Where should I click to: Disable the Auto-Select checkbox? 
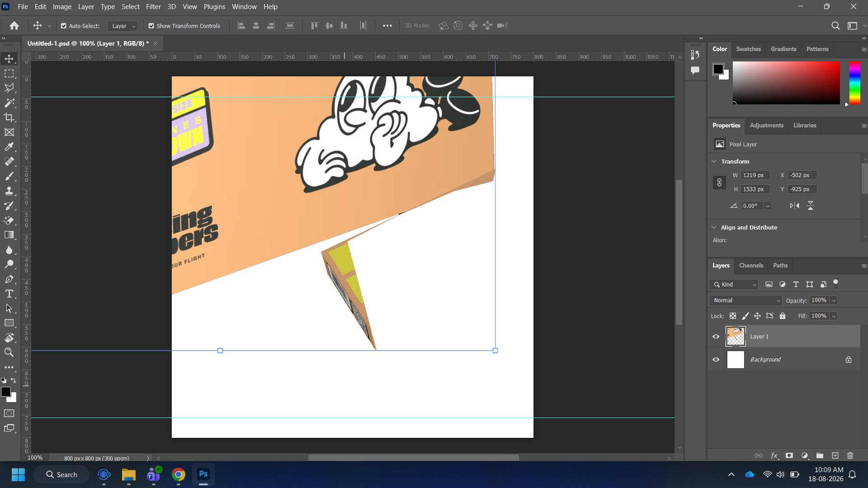(64, 26)
